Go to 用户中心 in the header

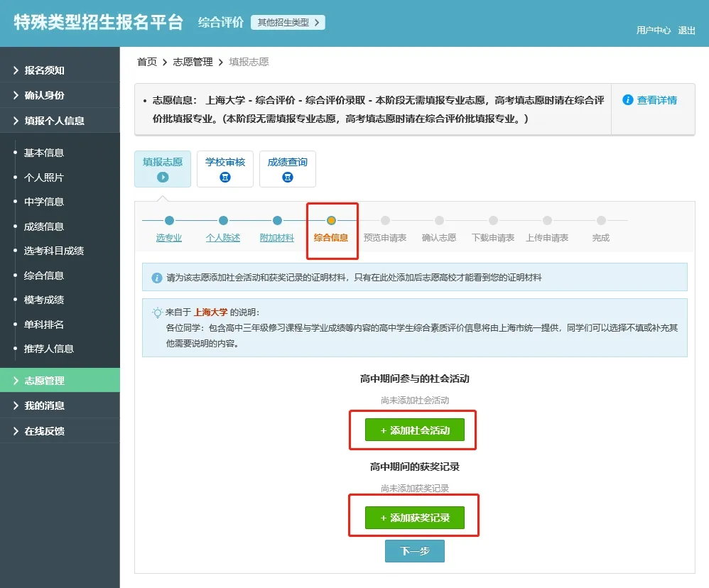coord(654,31)
